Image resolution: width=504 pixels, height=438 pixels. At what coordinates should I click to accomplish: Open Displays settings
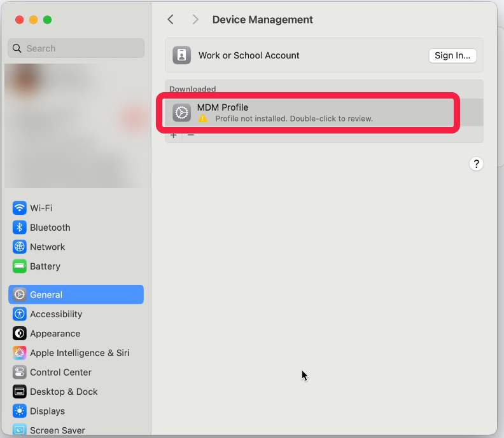coord(76,411)
